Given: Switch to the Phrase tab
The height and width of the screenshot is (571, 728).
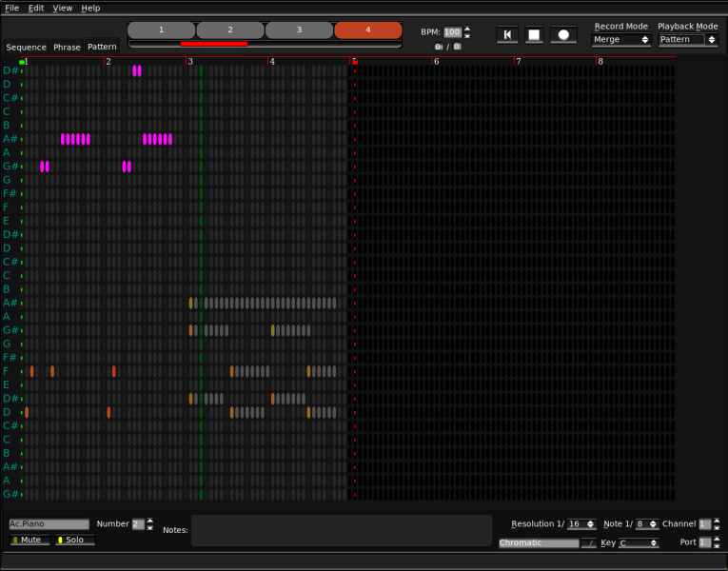Looking at the screenshot, I should (x=67, y=47).
